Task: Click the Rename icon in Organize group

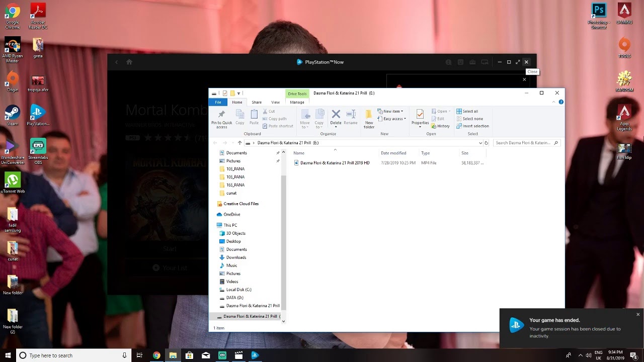Action: 351,117
